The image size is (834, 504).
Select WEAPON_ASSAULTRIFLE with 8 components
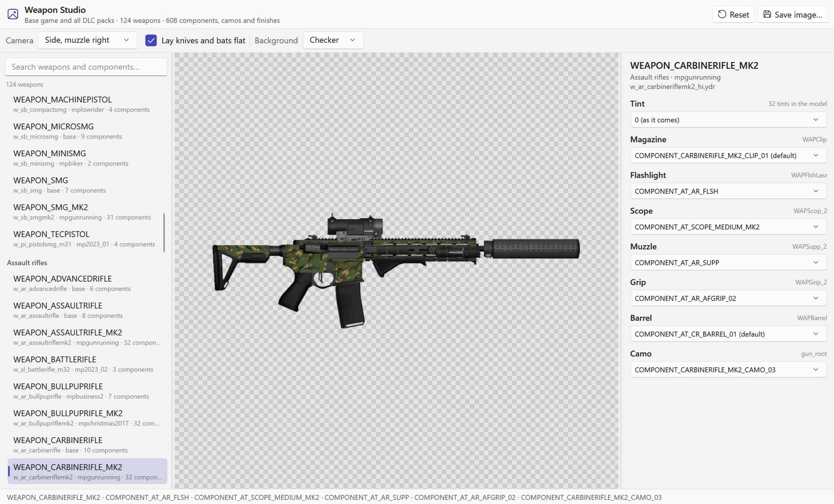pos(87,310)
